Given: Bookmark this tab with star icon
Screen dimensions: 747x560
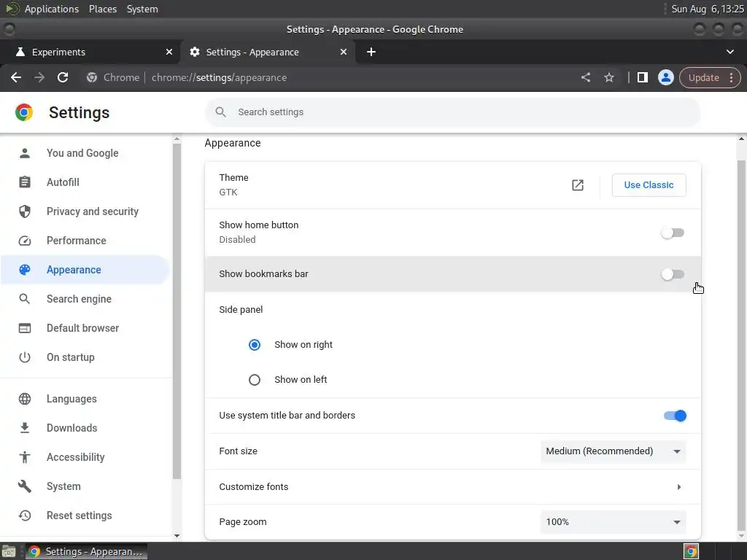Looking at the screenshot, I should (609, 77).
